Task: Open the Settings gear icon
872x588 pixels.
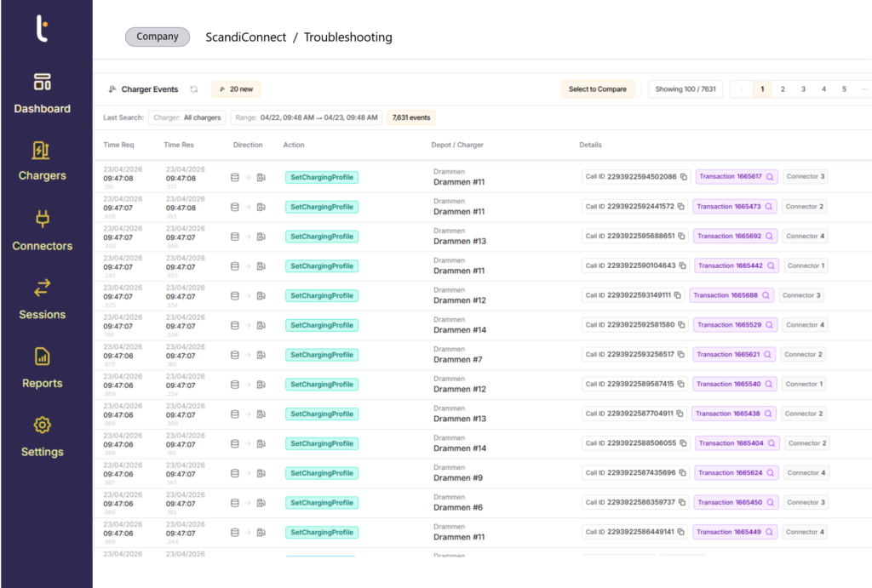Action: (42, 425)
